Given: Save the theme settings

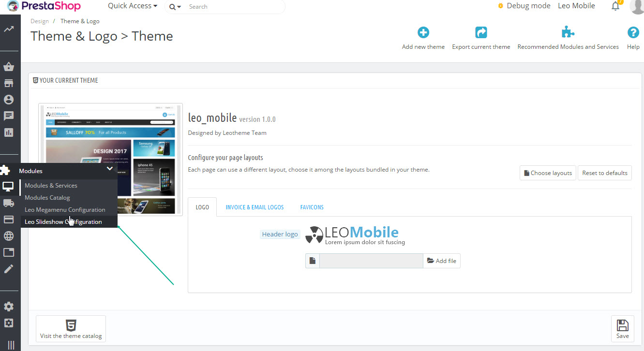Looking at the screenshot, I should [623, 329].
